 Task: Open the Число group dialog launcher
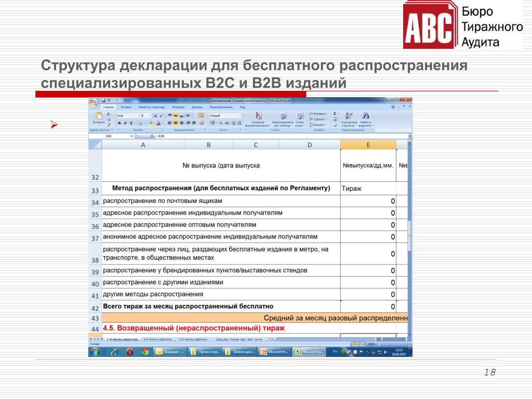coord(241,130)
